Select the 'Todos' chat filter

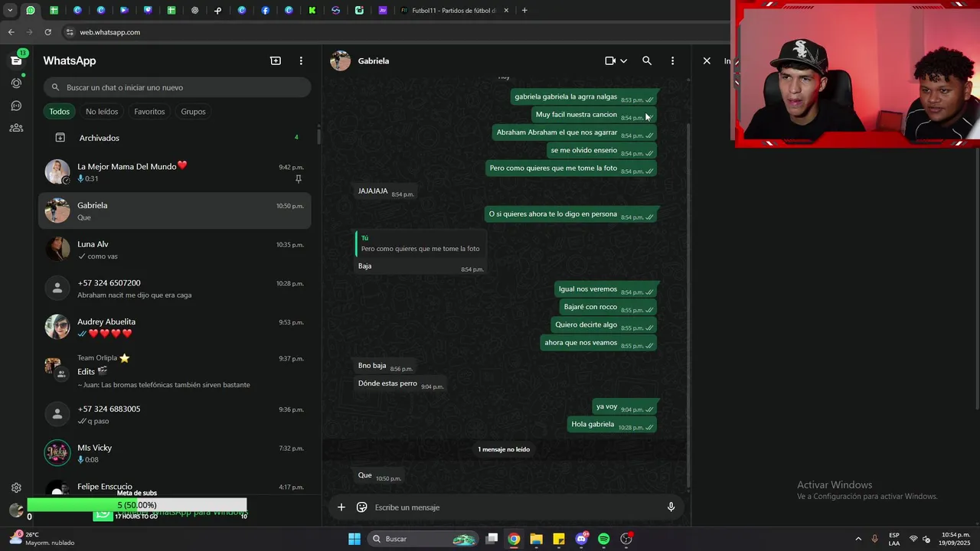tap(60, 112)
